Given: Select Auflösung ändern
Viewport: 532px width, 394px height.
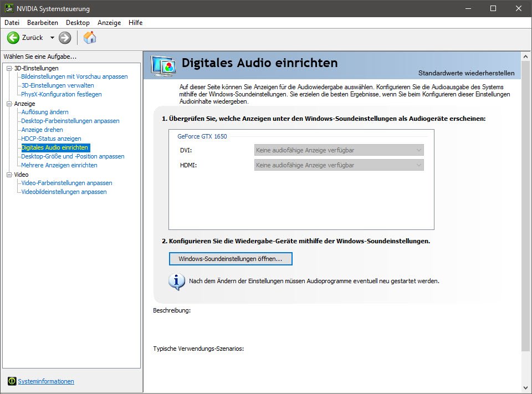Looking at the screenshot, I should point(45,112).
